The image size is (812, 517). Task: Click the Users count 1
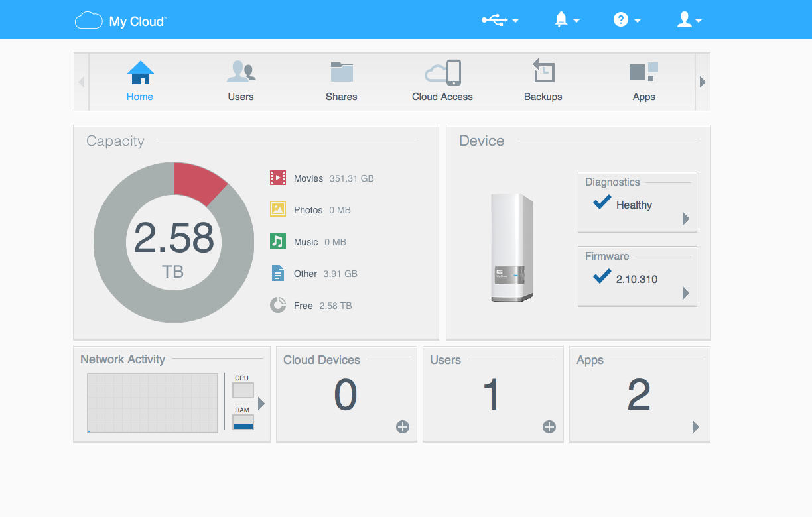tap(492, 395)
